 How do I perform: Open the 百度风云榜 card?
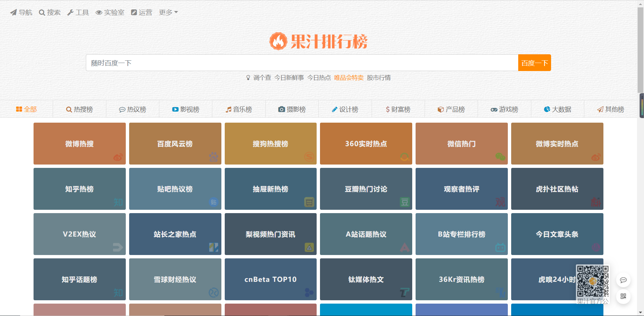pyautogui.click(x=175, y=143)
